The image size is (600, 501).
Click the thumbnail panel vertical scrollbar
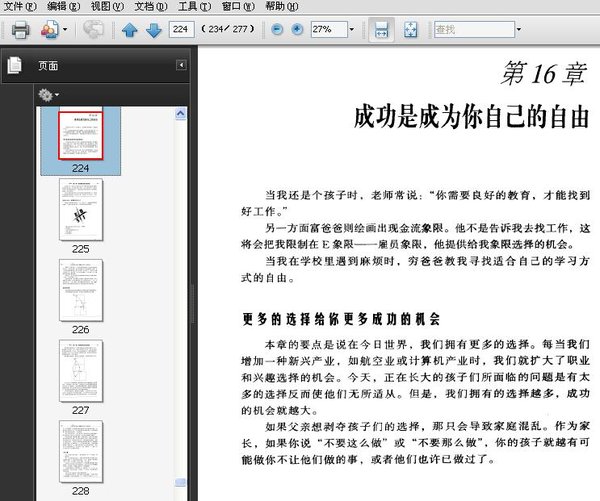tap(191, 300)
